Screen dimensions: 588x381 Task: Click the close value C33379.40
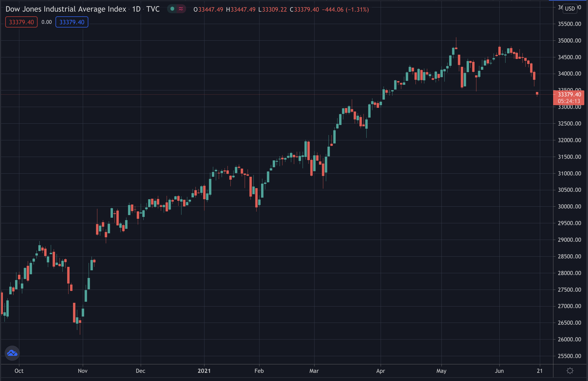click(x=304, y=10)
